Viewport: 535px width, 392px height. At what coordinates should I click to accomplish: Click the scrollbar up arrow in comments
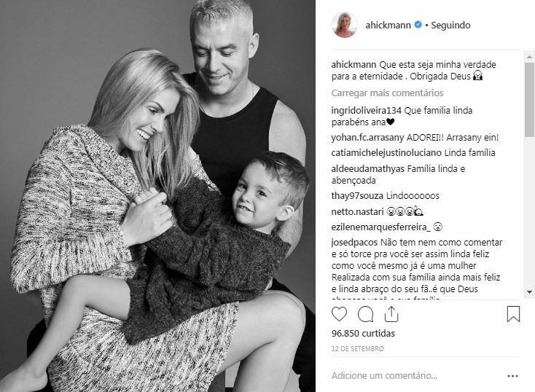tap(529, 56)
